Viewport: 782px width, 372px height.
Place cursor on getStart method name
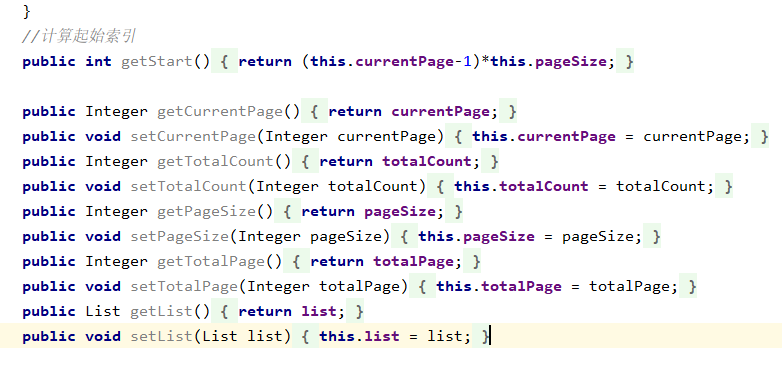click(x=157, y=61)
